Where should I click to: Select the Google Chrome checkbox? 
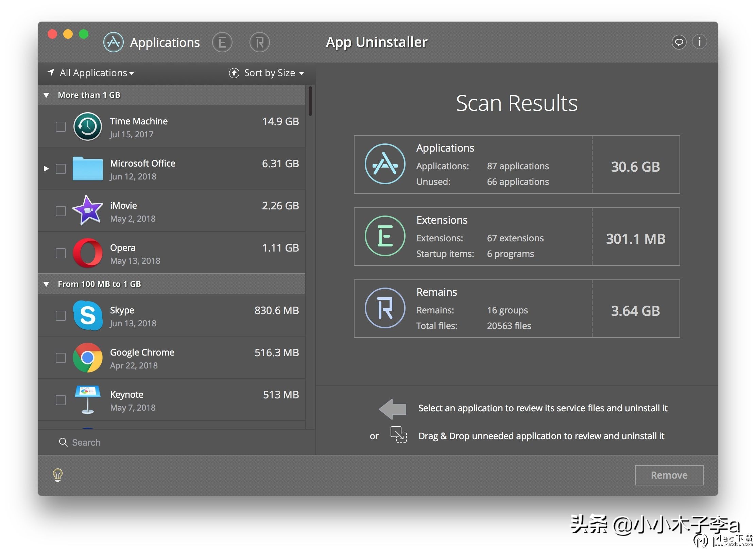click(x=61, y=358)
